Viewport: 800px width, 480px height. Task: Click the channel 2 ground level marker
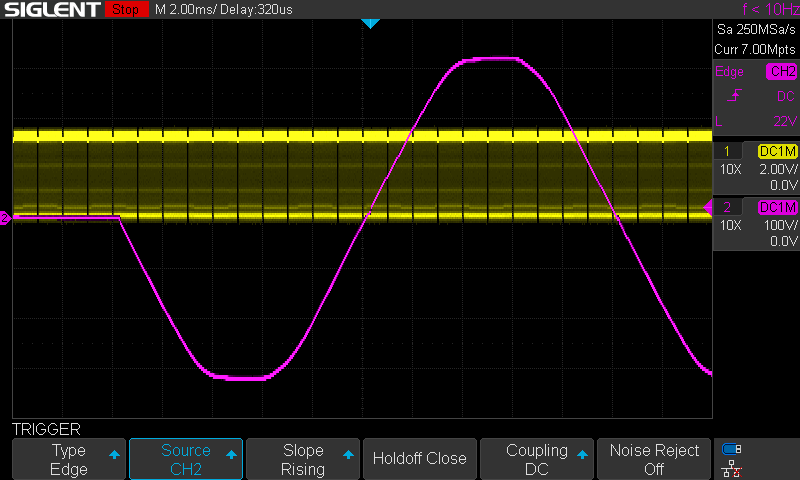click(5, 218)
